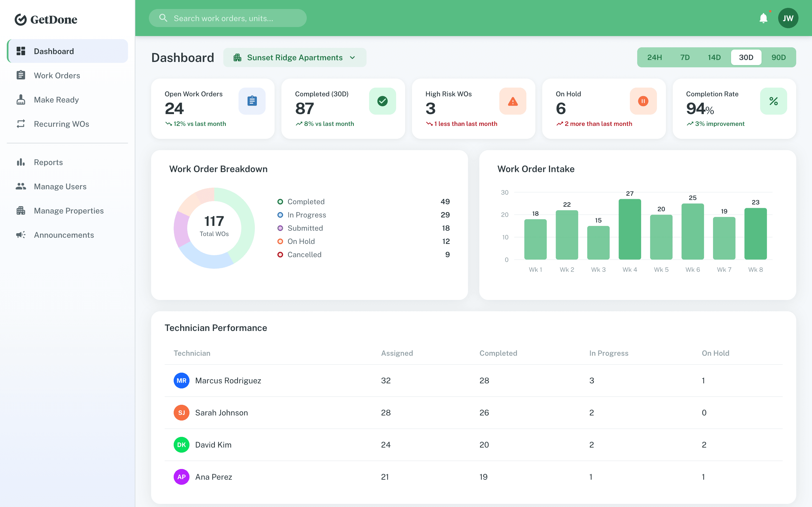812x507 pixels.
Task: Click the Recurring WOs repeat icon
Action: 21,124
